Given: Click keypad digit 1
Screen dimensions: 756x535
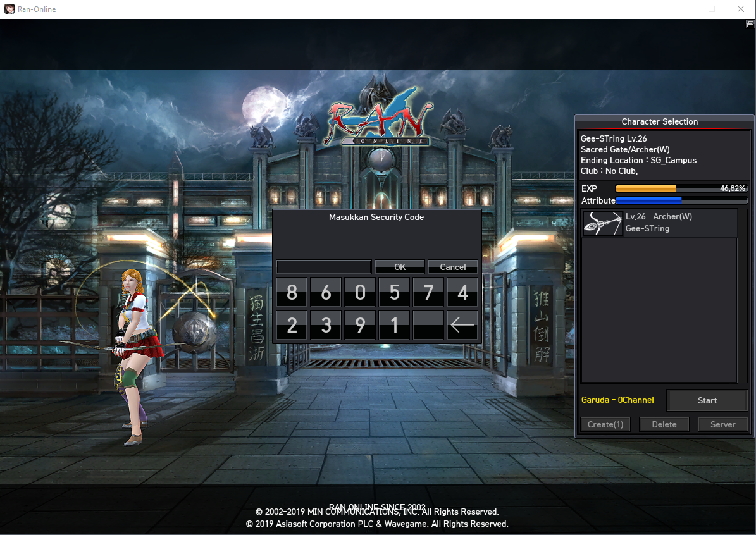Looking at the screenshot, I should click(x=394, y=325).
